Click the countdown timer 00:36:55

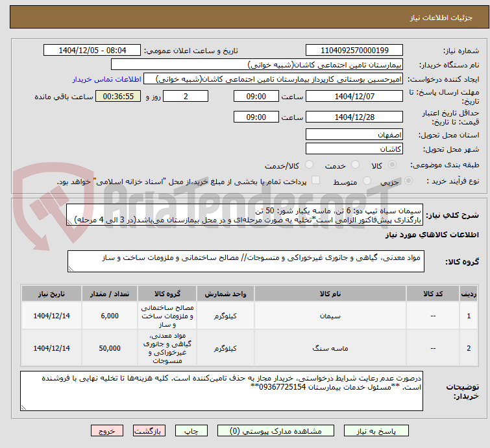click(x=118, y=96)
